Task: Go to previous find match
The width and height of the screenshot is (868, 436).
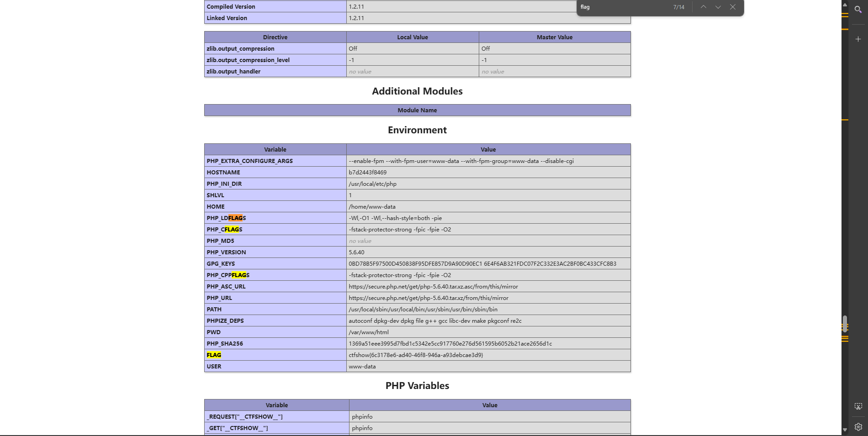Action: point(703,7)
